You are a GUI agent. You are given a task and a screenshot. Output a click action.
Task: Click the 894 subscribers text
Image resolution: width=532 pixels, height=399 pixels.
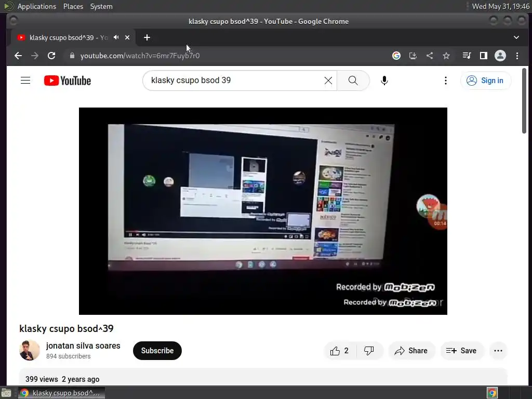pyautogui.click(x=68, y=356)
